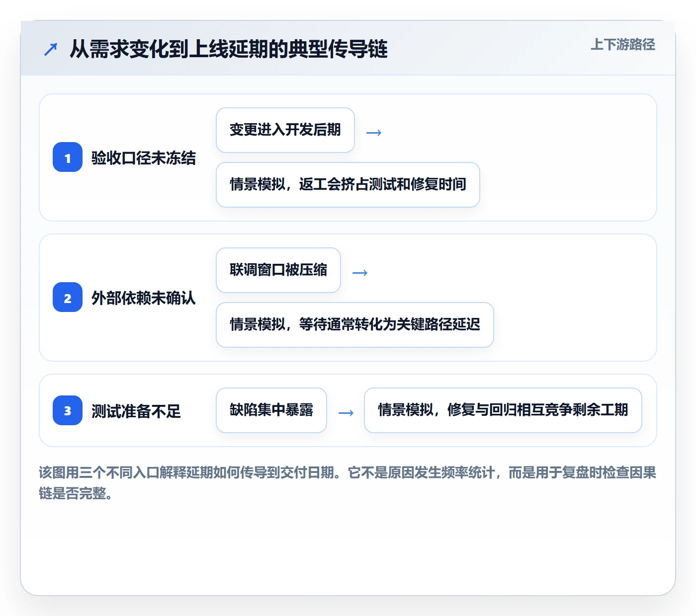Select the 测试准备不足 label
The width and height of the screenshot is (696, 616).
pyautogui.click(x=136, y=411)
